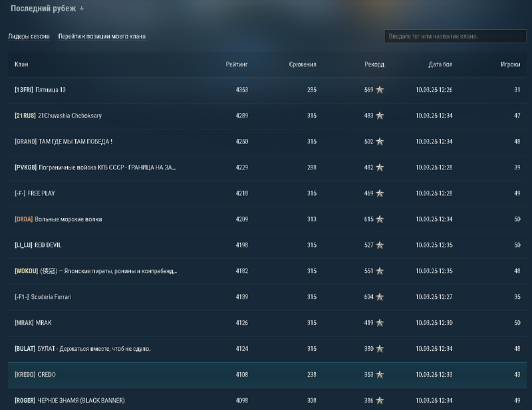Open the [13FRI] Пятница 13 clan row
This screenshot has height=410, width=532.
[x=267, y=90]
